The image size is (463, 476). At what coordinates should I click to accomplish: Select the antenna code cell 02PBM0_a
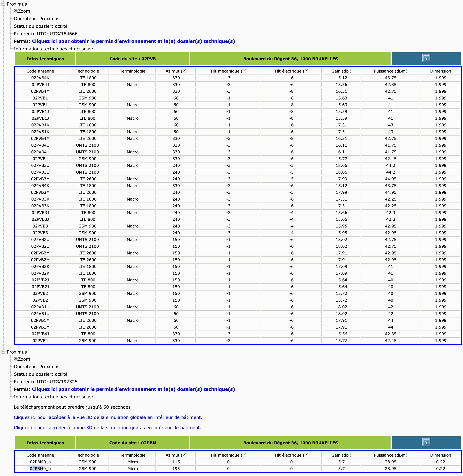pyautogui.click(x=40, y=462)
